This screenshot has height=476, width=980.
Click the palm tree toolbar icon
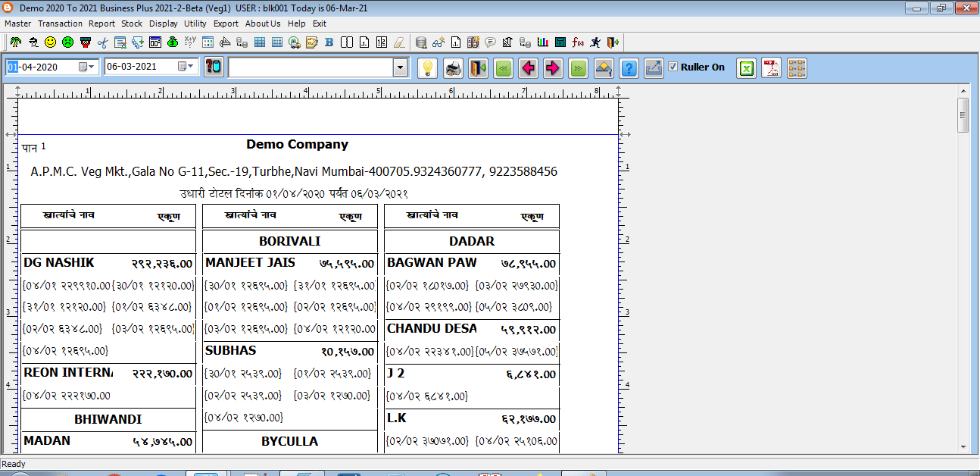tap(15, 42)
